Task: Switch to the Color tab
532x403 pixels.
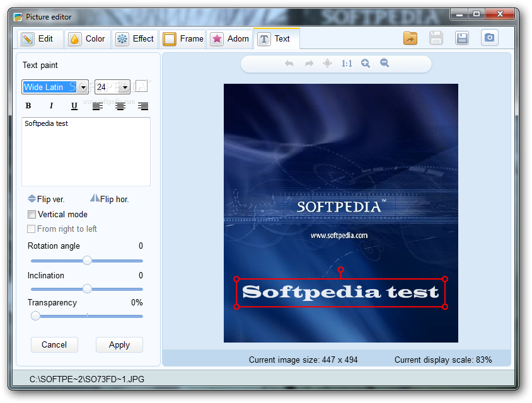Action: (x=88, y=38)
